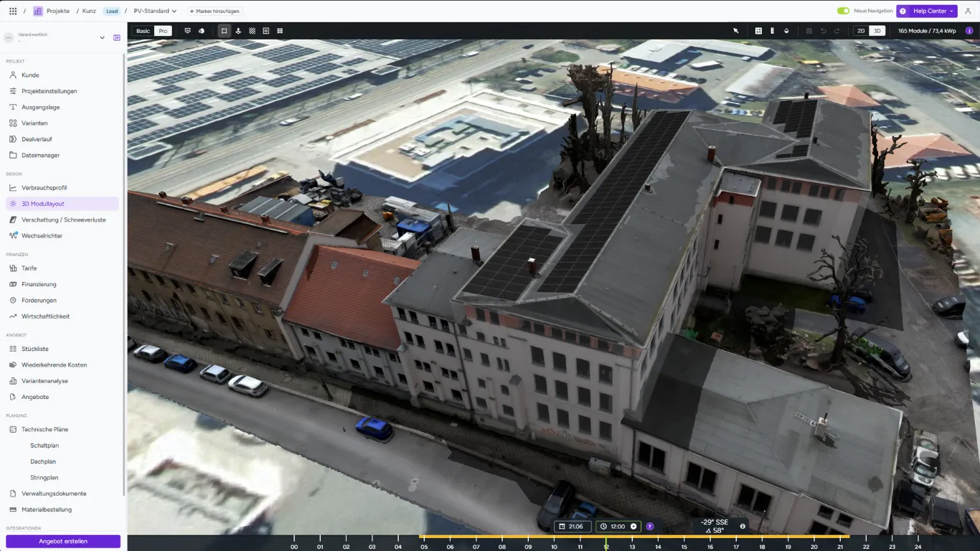Screen dimensions: 980x551
Task: Switch to Basic mode
Action: (143, 31)
